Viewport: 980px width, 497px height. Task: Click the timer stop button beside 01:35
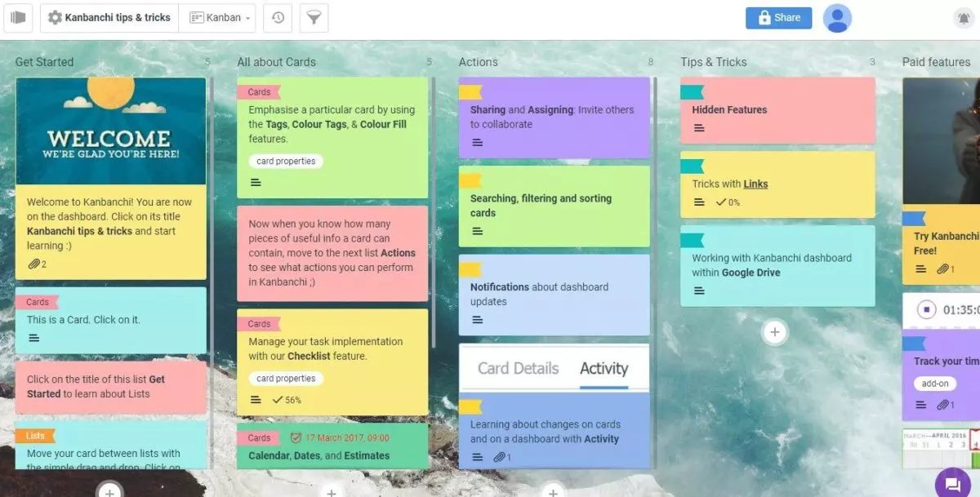(x=925, y=310)
